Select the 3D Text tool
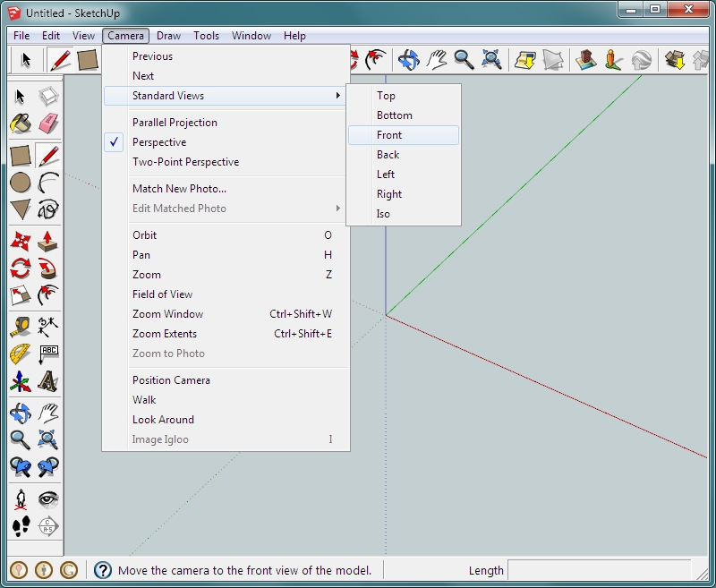This screenshot has width=716, height=588. click(48, 381)
